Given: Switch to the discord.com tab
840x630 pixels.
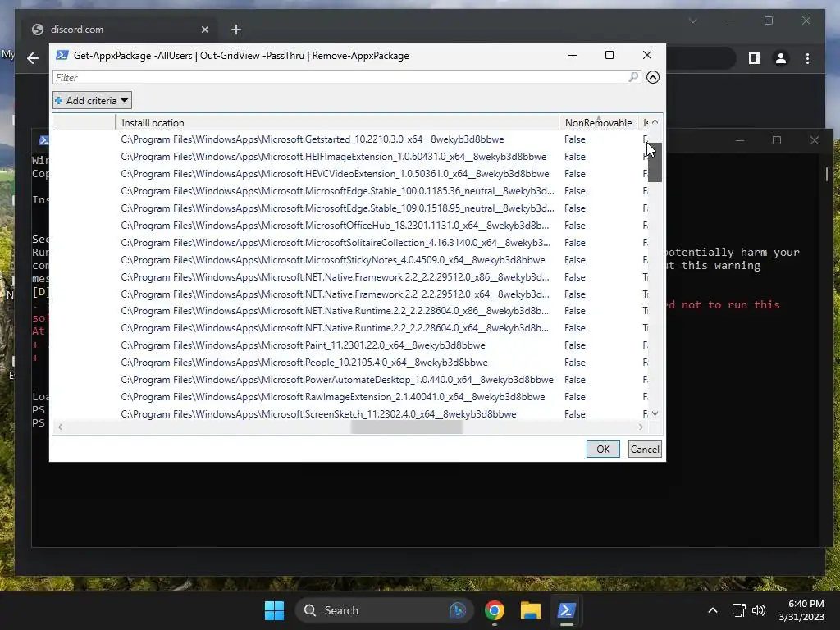Looking at the screenshot, I should [x=120, y=30].
